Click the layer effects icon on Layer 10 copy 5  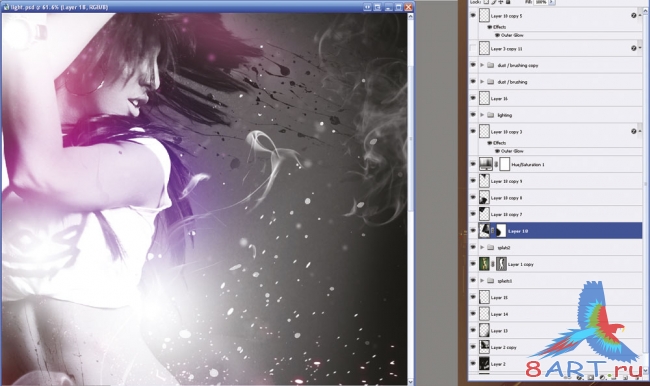coord(633,15)
